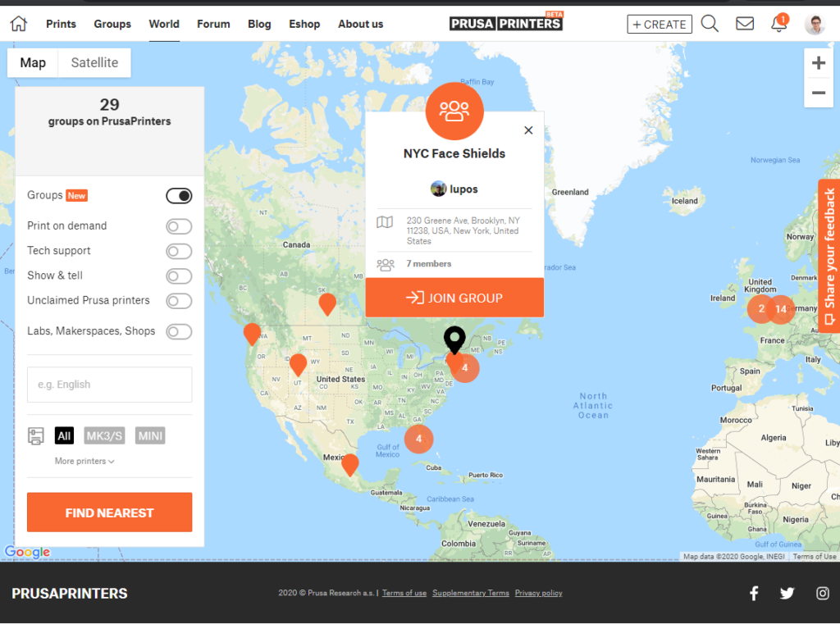The height and width of the screenshot is (624, 840).
Task: Open the World menu
Action: [164, 24]
